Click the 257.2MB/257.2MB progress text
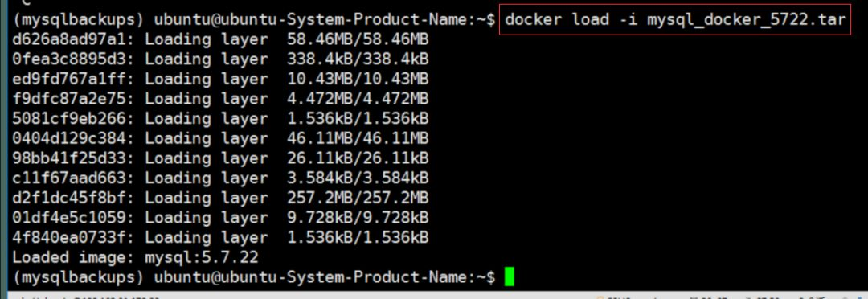Image resolution: width=868 pixels, height=299 pixels. point(358,198)
